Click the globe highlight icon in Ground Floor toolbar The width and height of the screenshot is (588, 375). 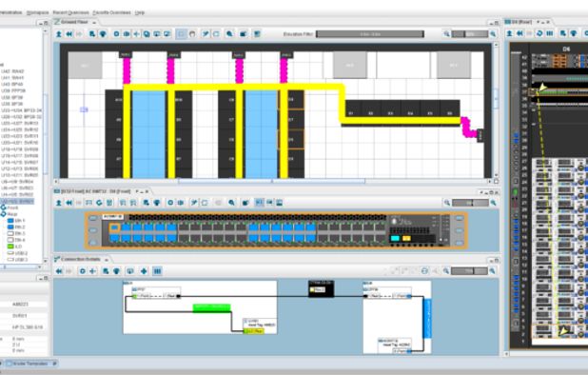coord(103,34)
